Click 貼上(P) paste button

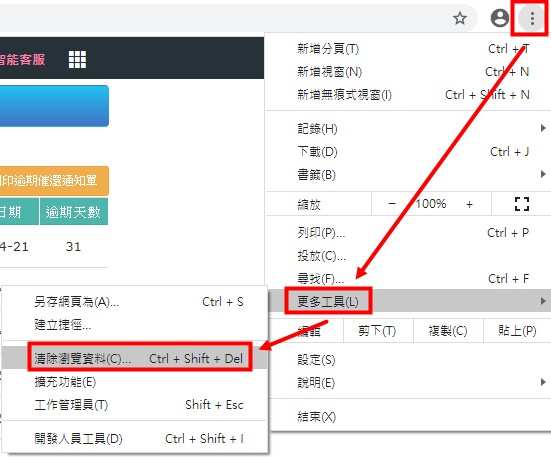pos(517,331)
